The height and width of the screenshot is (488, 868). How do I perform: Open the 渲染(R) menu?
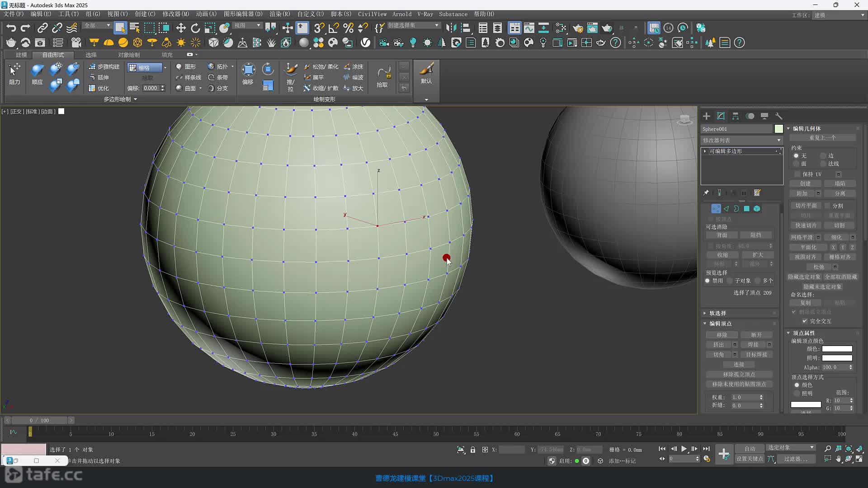(x=280, y=14)
